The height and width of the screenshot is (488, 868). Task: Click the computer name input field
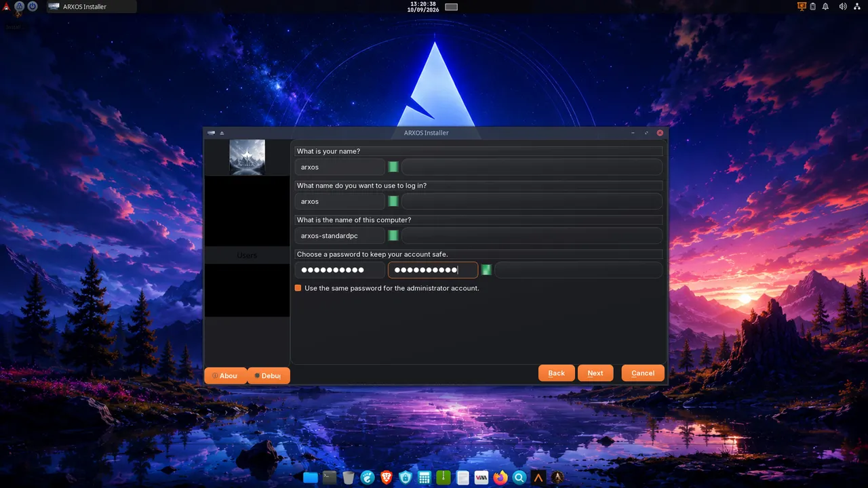tap(340, 236)
